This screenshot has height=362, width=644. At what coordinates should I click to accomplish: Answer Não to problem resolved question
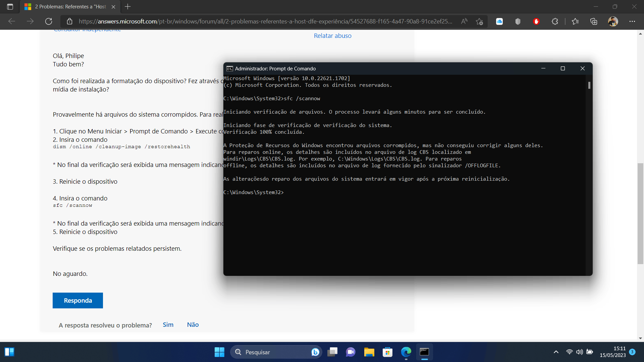point(193,325)
